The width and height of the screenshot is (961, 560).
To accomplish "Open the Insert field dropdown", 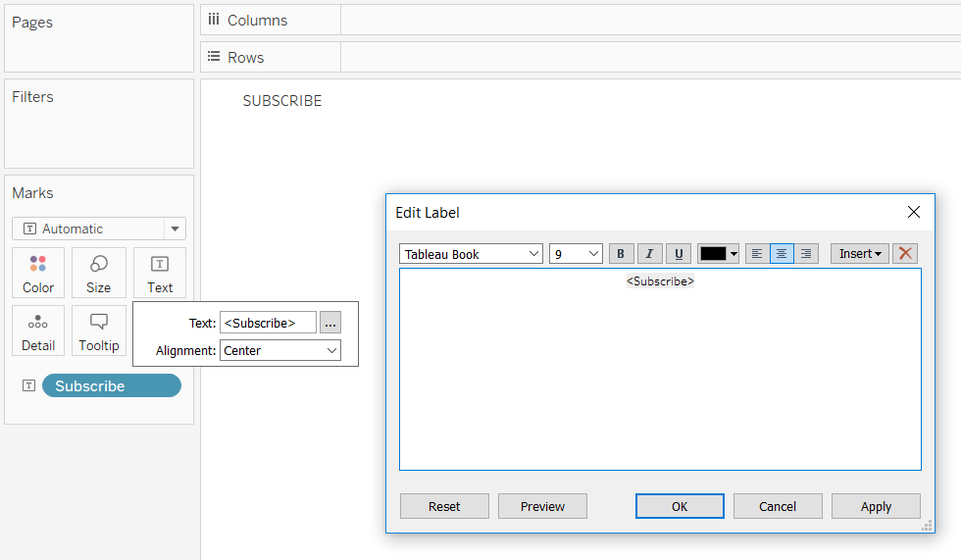I will coord(860,254).
